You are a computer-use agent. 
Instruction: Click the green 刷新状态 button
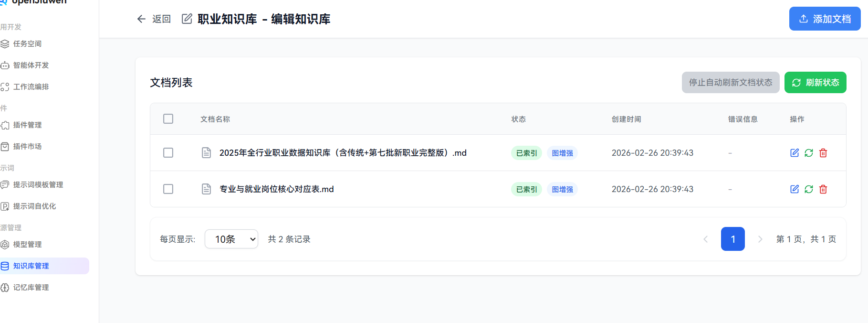pyautogui.click(x=815, y=82)
